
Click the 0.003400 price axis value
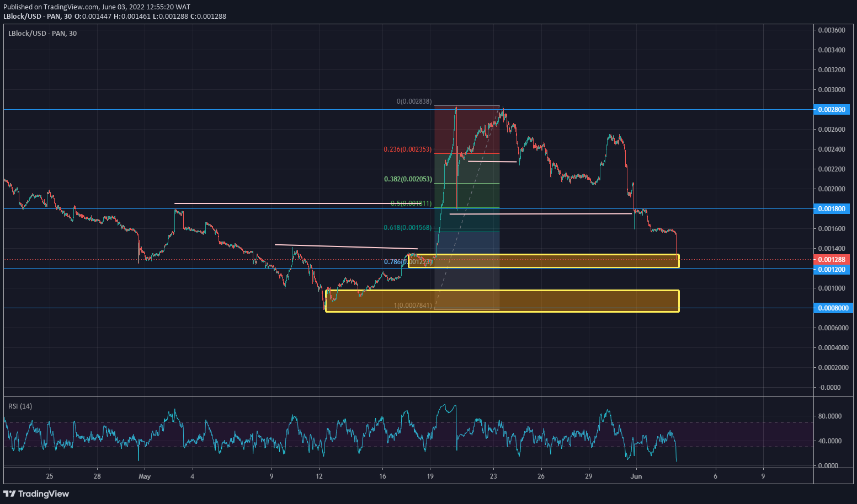832,50
